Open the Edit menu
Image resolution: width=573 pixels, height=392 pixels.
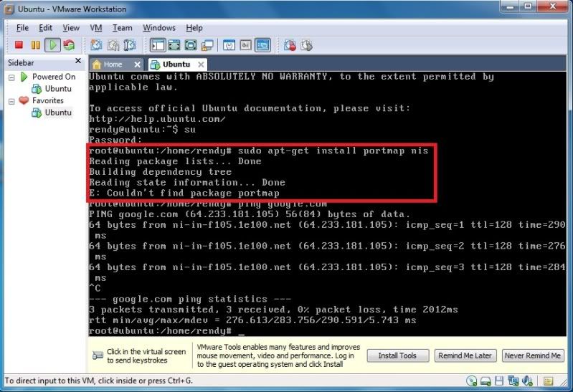(x=45, y=28)
